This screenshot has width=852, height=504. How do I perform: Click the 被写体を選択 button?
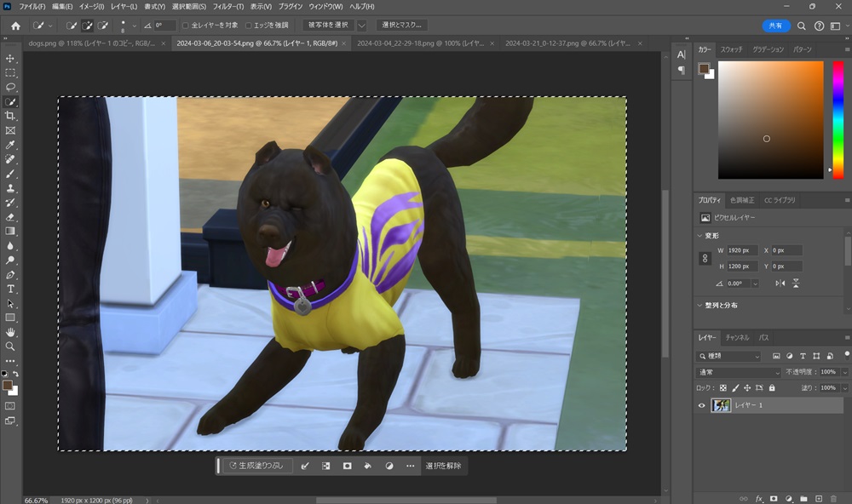(328, 25)
